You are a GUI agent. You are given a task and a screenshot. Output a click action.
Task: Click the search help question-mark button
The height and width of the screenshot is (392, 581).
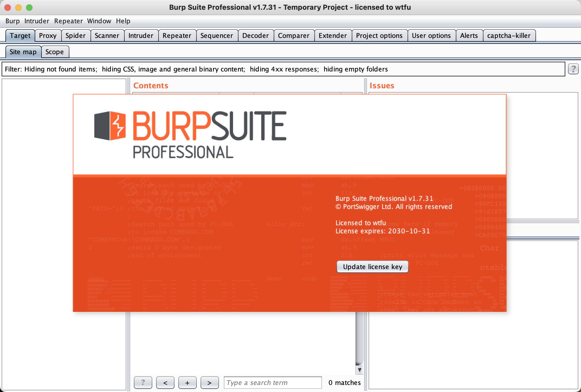coord(143,383)
